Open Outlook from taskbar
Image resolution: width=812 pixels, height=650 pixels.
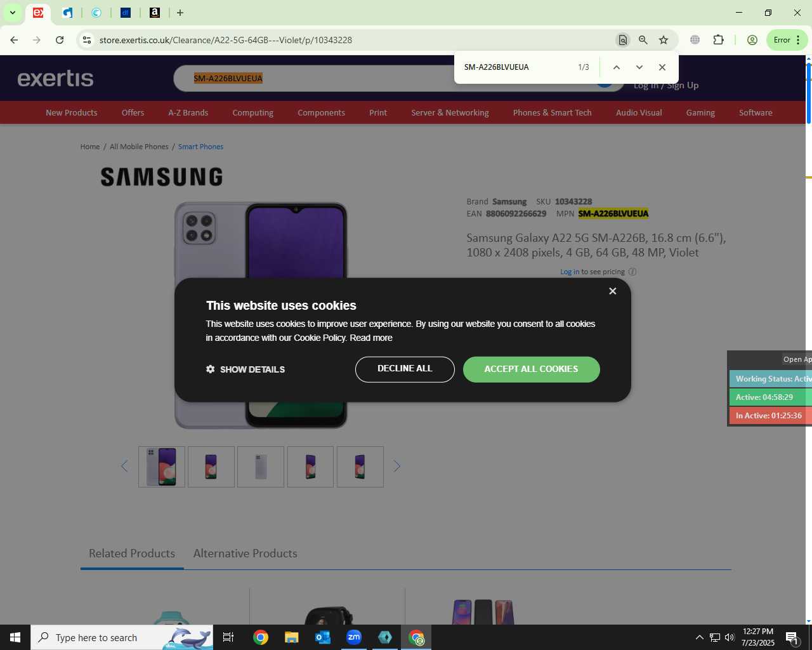[x=323, y=637]
